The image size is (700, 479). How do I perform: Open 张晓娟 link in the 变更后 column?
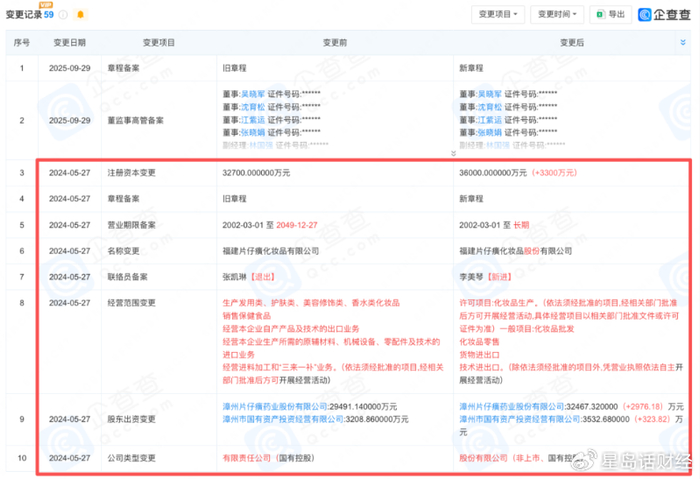click(x=490, y=133)
